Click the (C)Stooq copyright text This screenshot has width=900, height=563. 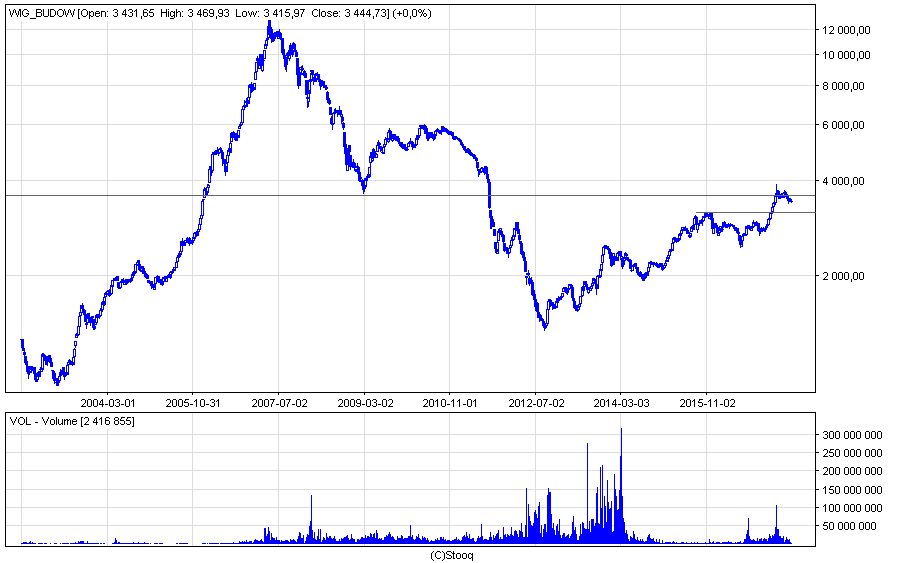click(x=452, y=556)
